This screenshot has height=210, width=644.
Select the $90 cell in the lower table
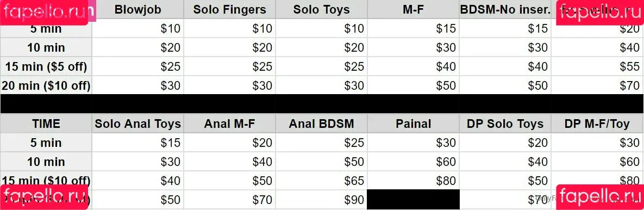[x=322, y=200]
